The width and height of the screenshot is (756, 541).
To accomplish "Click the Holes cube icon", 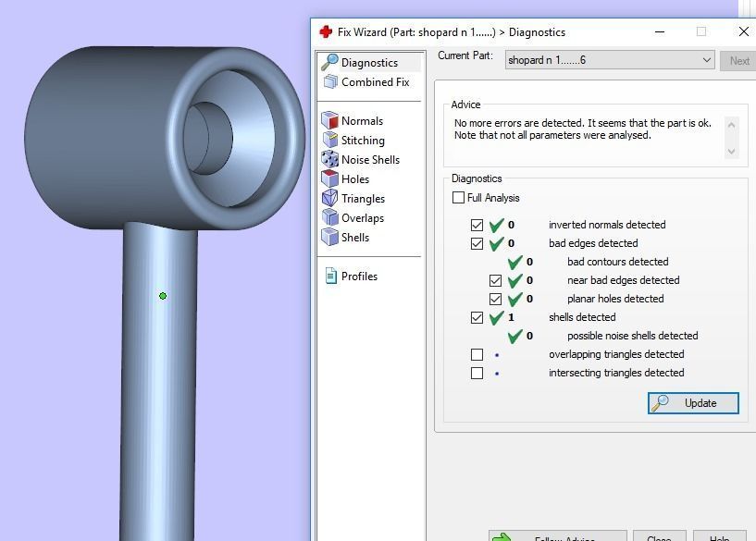I will coord(329,178).
